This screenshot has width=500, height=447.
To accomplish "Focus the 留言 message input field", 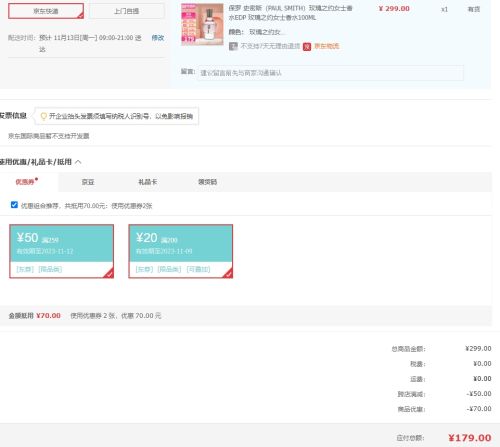I will [x=330, y=73].
